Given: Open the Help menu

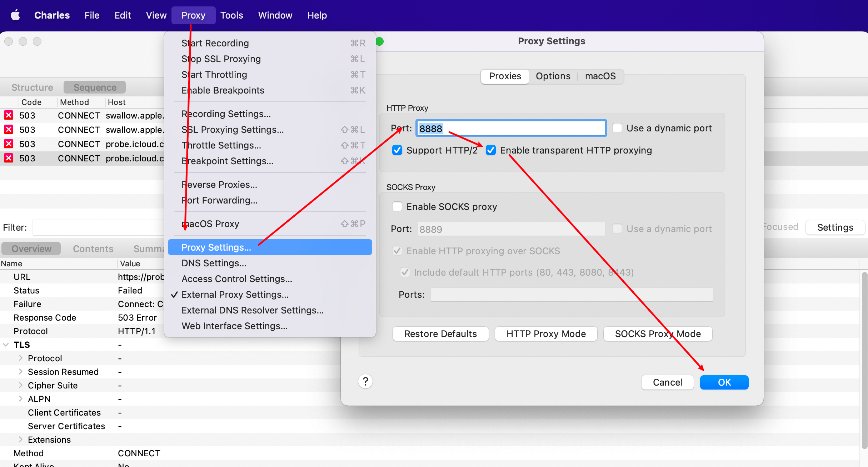Looking at the screenshot, I should coord(317,15).
